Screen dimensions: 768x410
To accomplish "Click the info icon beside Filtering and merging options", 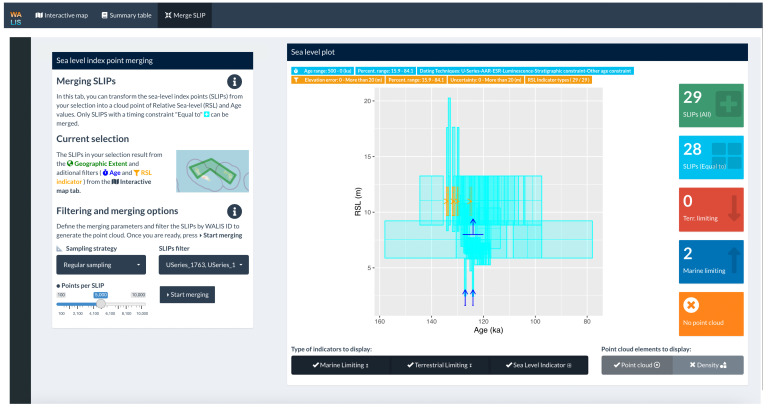I will [x=234, y=212].
